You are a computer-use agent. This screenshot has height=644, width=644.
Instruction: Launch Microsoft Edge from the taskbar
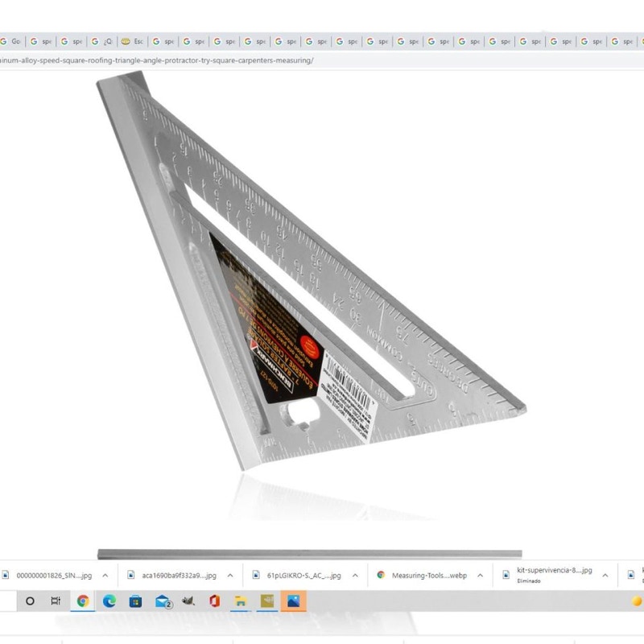click(x=109, y=601)
